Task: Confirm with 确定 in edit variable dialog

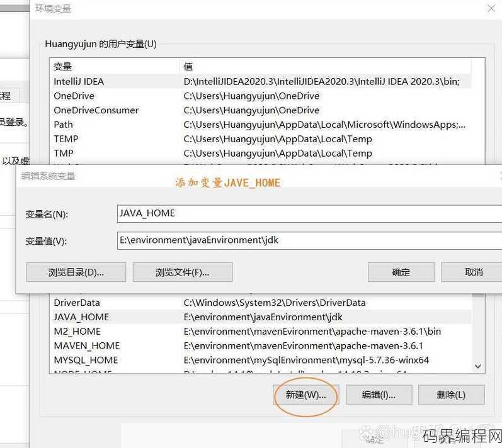Action: coord(401,272)
